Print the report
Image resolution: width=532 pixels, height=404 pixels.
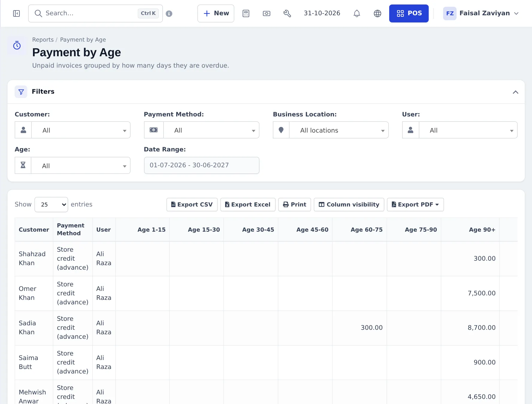click(x=295, y=204)
